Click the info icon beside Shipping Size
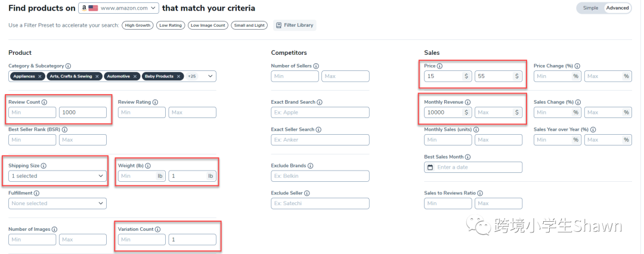Image resolution: width=644 pixels, height=254 pixels. [44, 166]
